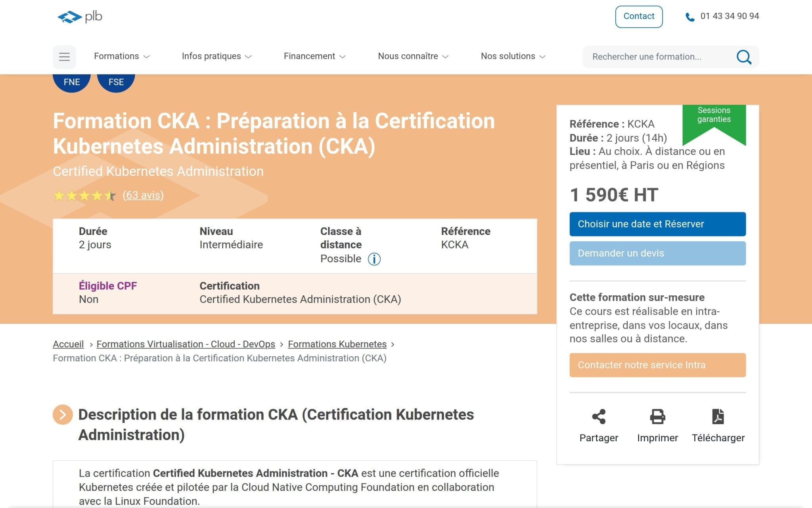Click the FSE badge
The width and height of the screenshot is (812, 508).
point(116,82)
